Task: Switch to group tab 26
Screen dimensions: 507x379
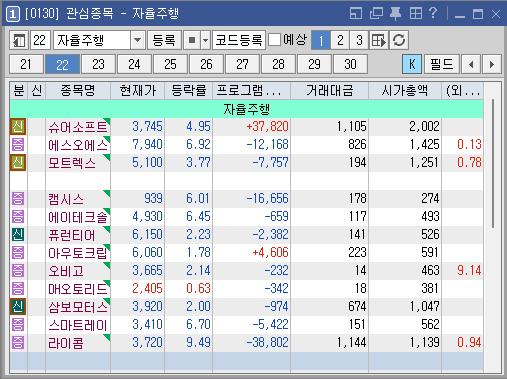Action: pyautogui.click(x=206, y=64)
